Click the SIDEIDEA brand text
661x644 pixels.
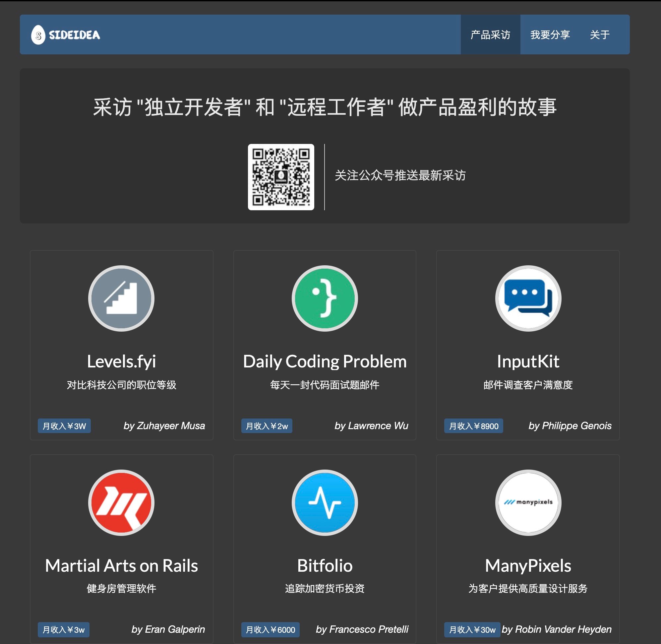pyautogui.click(x=74, y=35)
